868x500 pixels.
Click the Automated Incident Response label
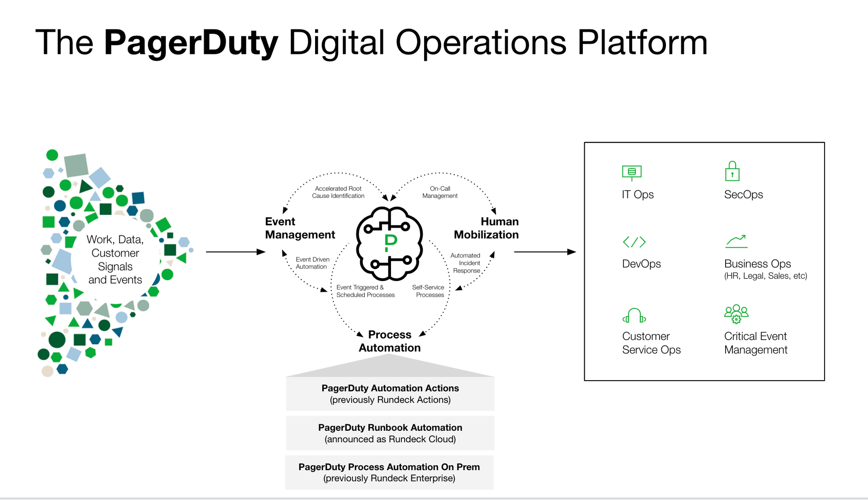point(466,263)
